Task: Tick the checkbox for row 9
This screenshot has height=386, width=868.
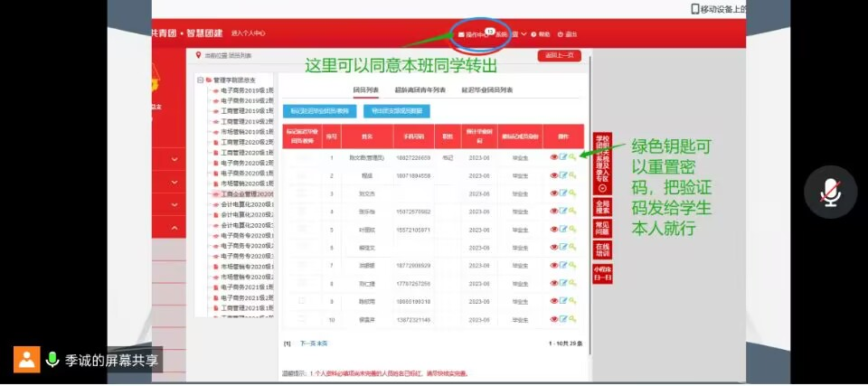Action: 302,301
